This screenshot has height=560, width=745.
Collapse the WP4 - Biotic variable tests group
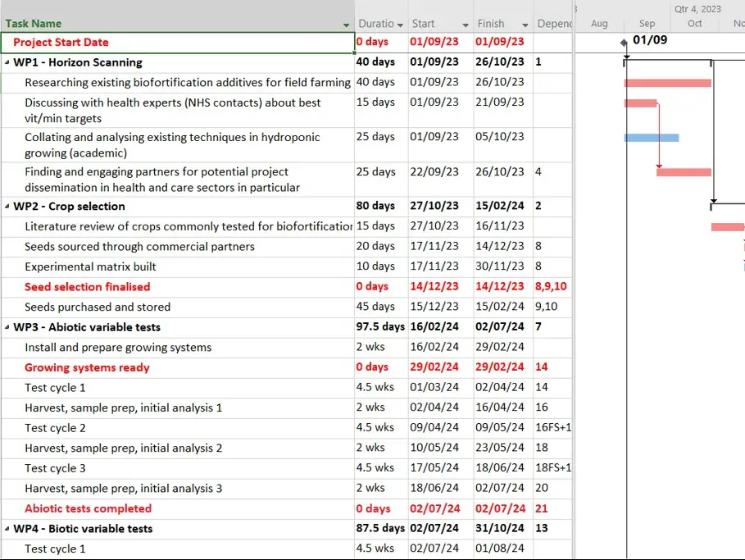(7, 529)
